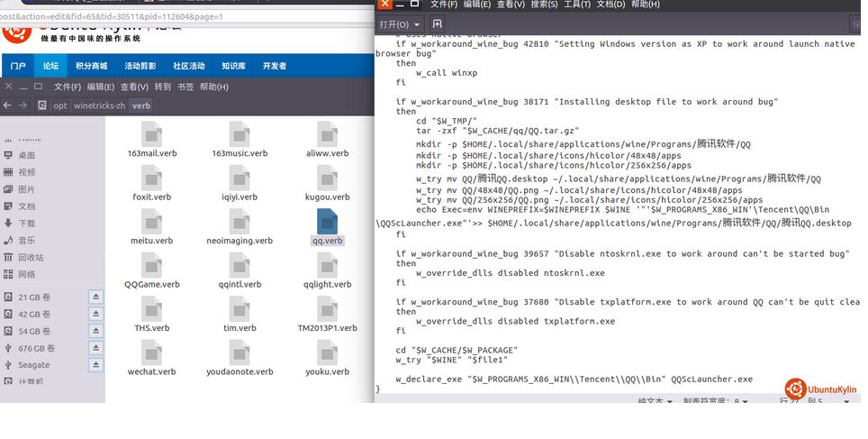Select the qqlight.verb file icon
Screen dimensions: 868x439
[x=327, y=266]
